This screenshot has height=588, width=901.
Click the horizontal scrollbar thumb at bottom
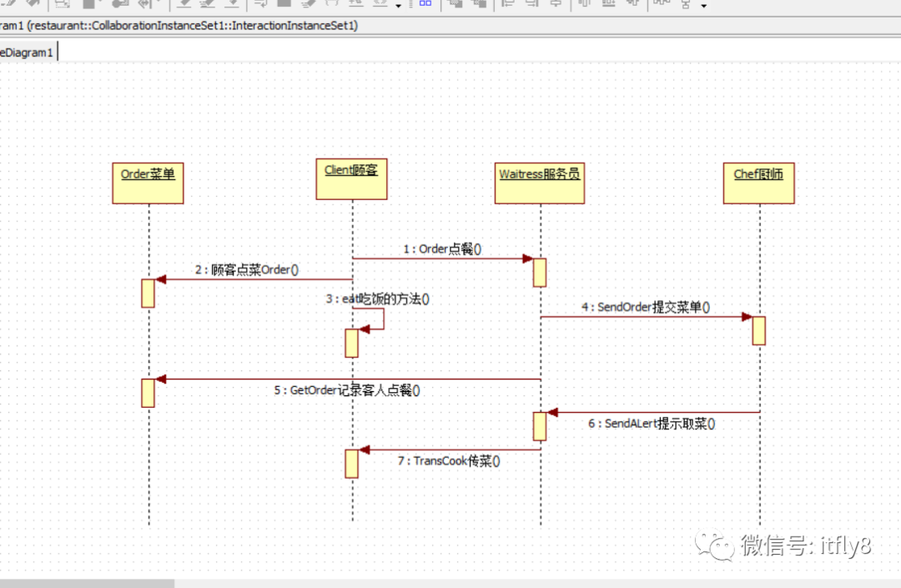click(x=87, y=583)
